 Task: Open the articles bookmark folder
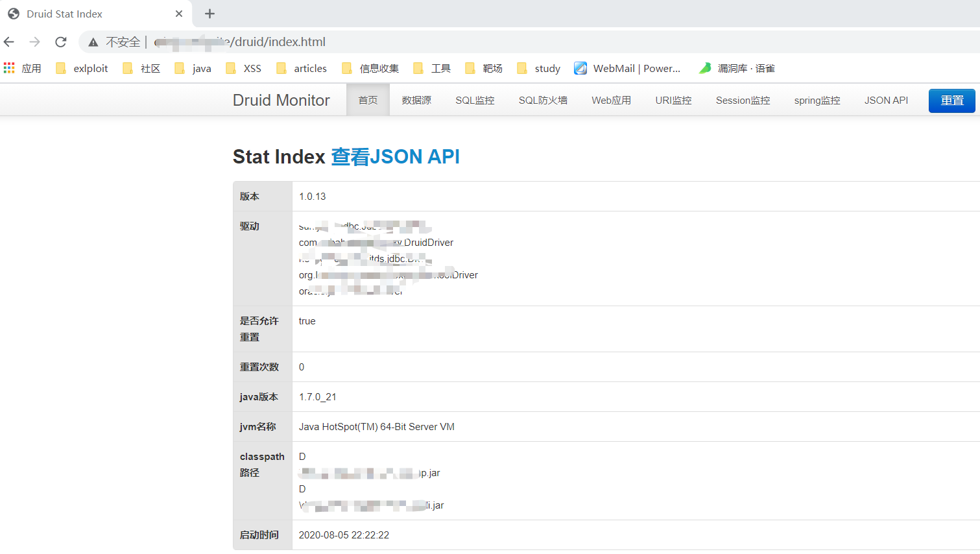pos(302,68)
